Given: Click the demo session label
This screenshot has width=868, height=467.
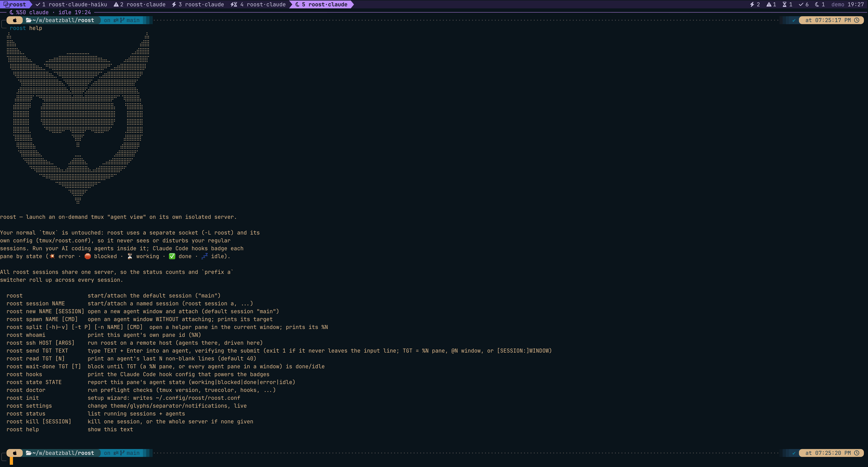Looking at the screenshot, I should pos(838,4).
